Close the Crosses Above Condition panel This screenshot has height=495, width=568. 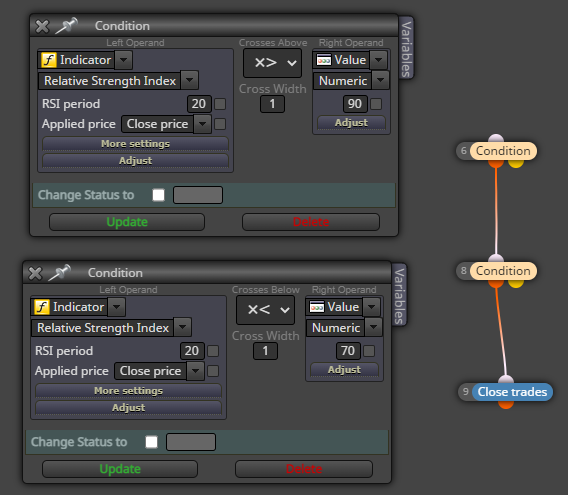click(x=42, y=26)
